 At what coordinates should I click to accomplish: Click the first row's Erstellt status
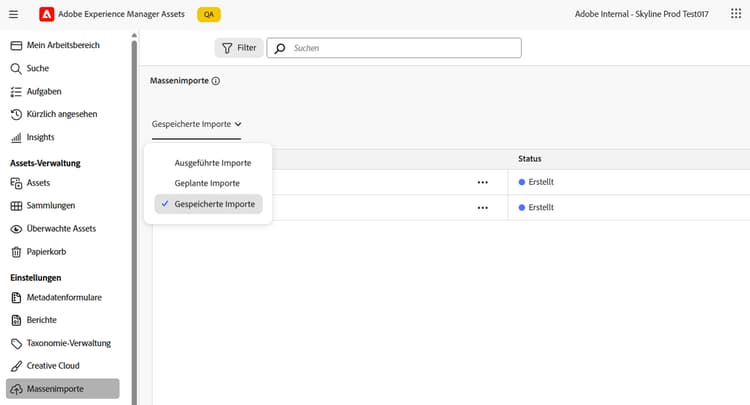(536, 182)
